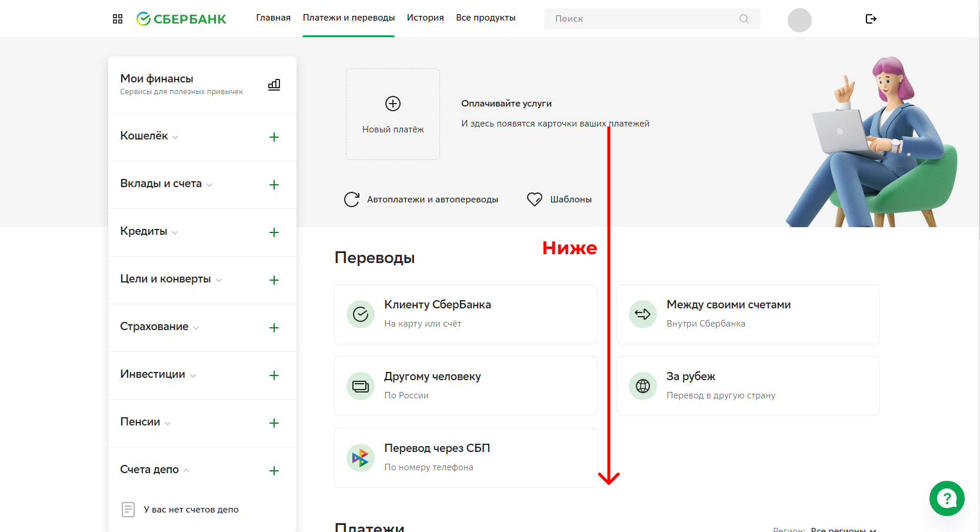Select the Платежи и переводы tab
980x532 pixels.
point(349,18)
